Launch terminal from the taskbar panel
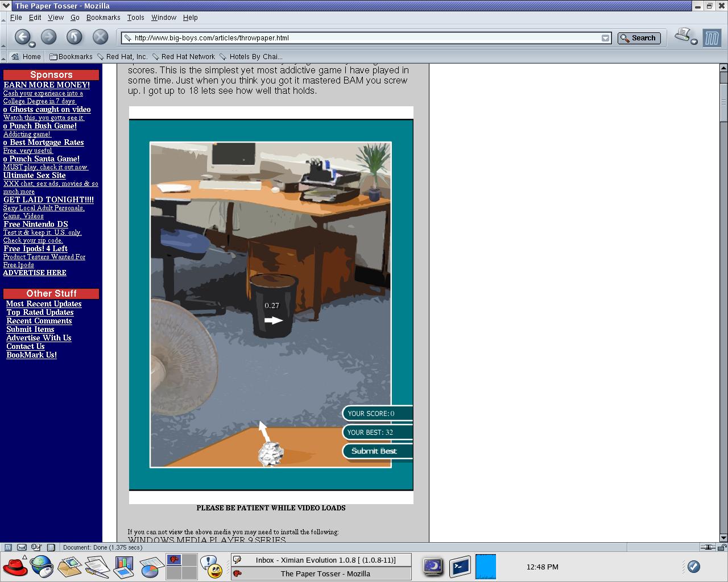728x582 pixels. [x=460, y=566]
